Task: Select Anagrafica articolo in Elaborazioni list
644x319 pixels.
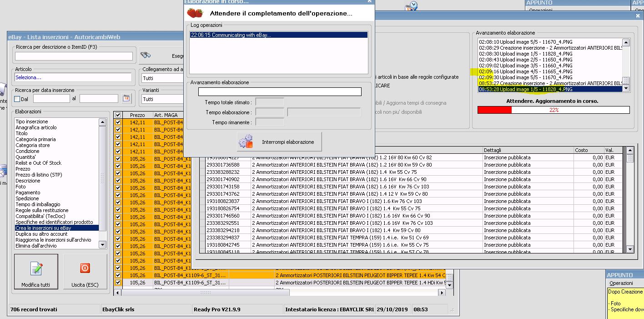Action: (x=36, y=127)
